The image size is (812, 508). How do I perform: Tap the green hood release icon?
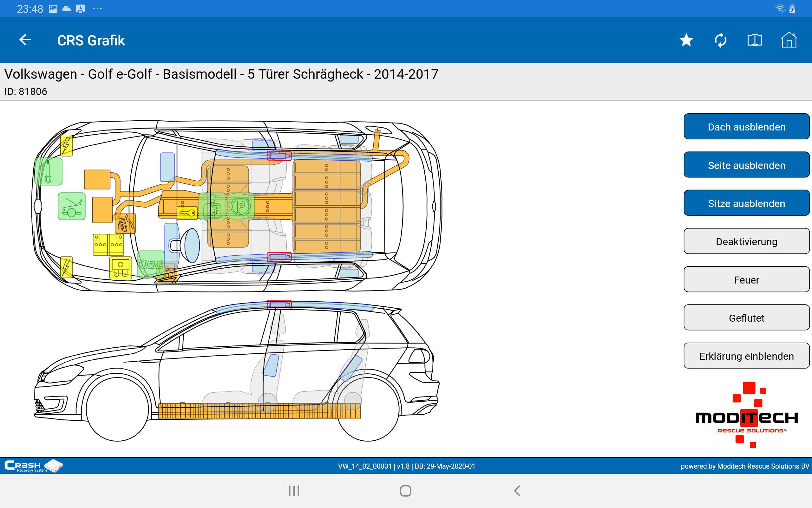tap(71, 206)
